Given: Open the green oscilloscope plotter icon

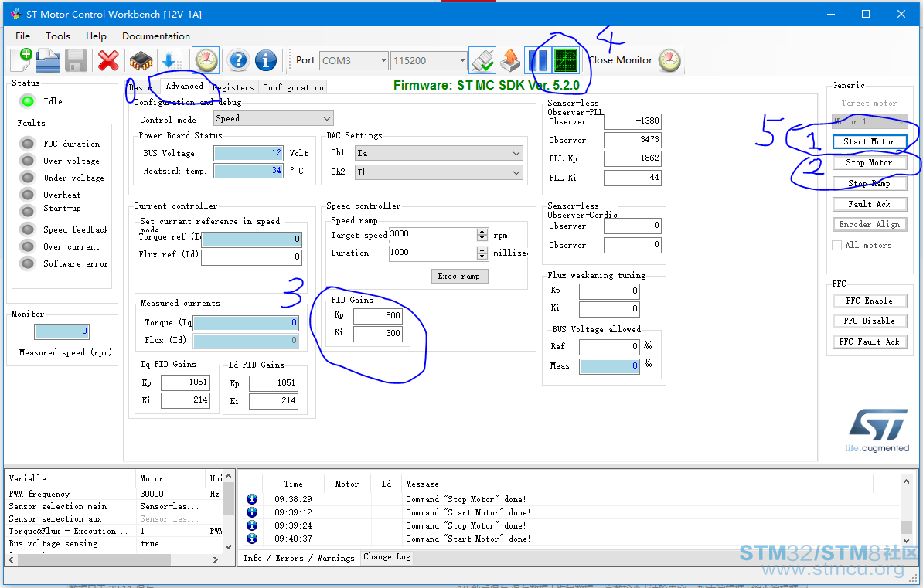Looking at the screenshot, I should 566,60.
